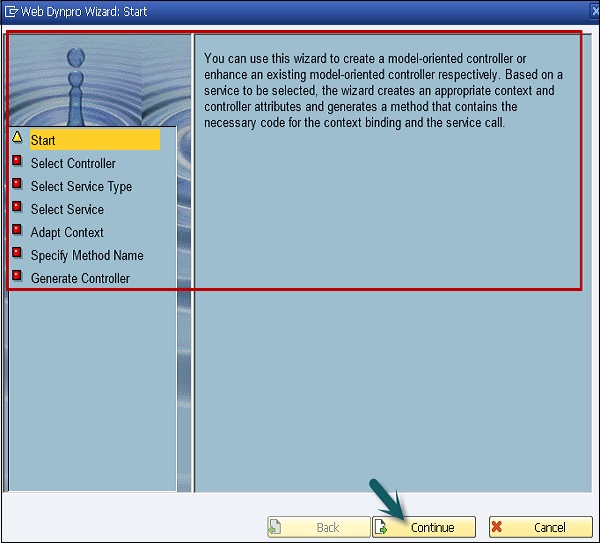Click the red square icon beside Select Controller
The image size is (600, 543).
point(17,161)
